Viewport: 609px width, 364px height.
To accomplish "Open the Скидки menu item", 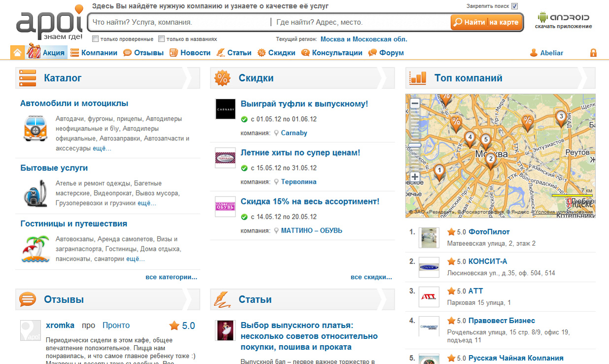I will click(276, 53).
